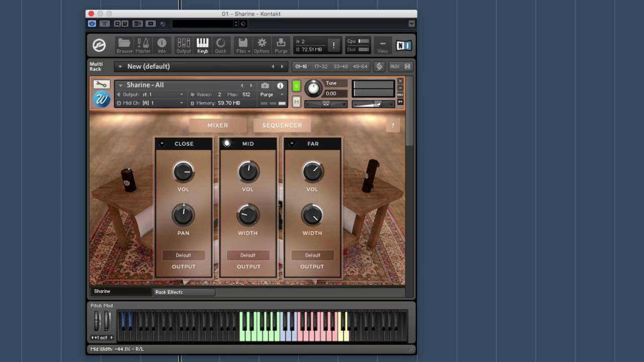Viewport: 644px width, 362px height.
Task: Toggle the Keyb on-screen keyboard
Action: (x=202, y=45)
